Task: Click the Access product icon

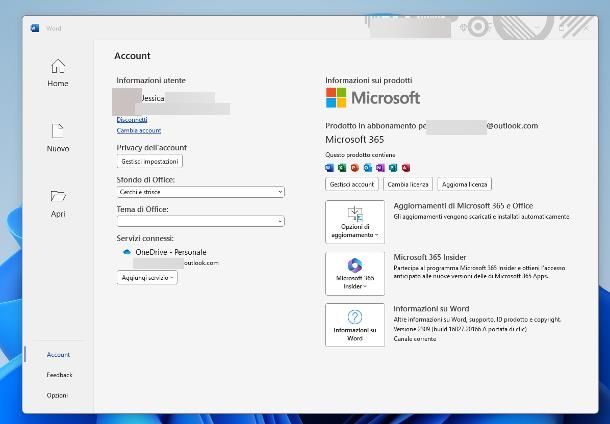Action: (x=406, y=168)
